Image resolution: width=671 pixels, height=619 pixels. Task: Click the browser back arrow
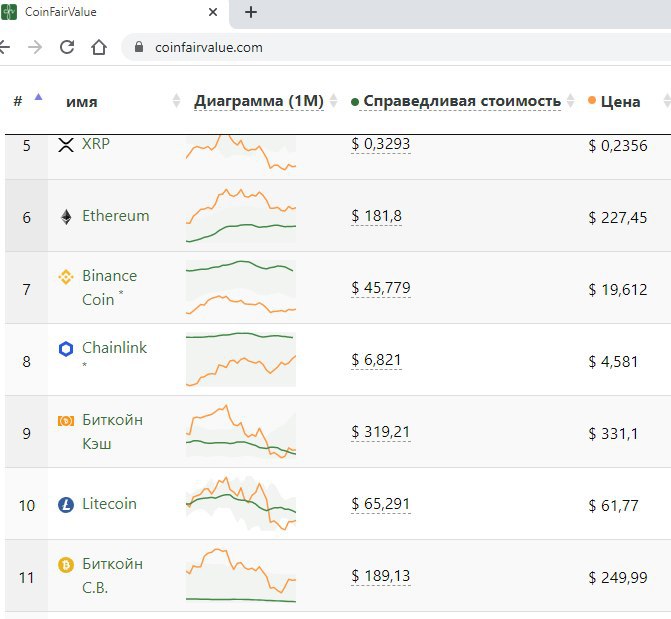click(4, 47)
